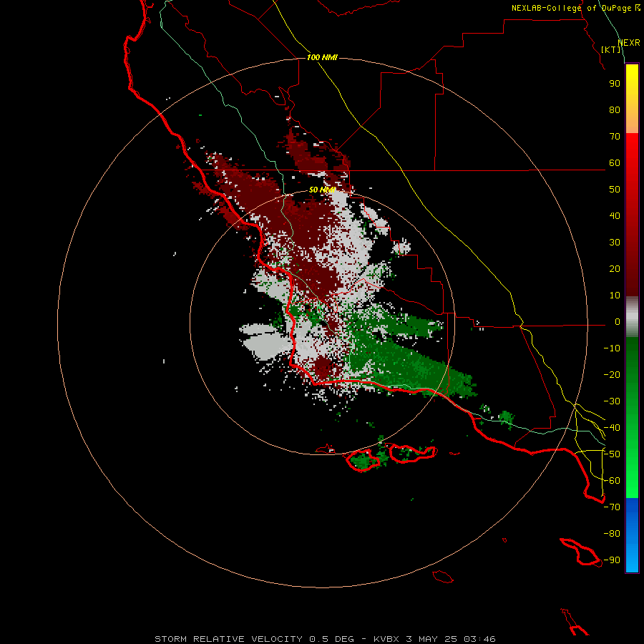644x644 pixels.
Task: Click the 100 NMI range ring label
Action: tap(321, 57)
